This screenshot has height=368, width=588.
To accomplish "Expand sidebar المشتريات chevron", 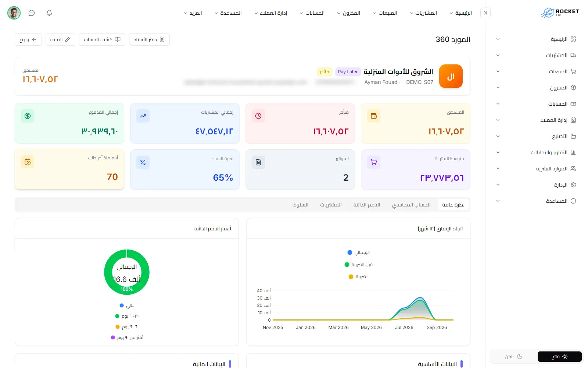I will 498,55.
